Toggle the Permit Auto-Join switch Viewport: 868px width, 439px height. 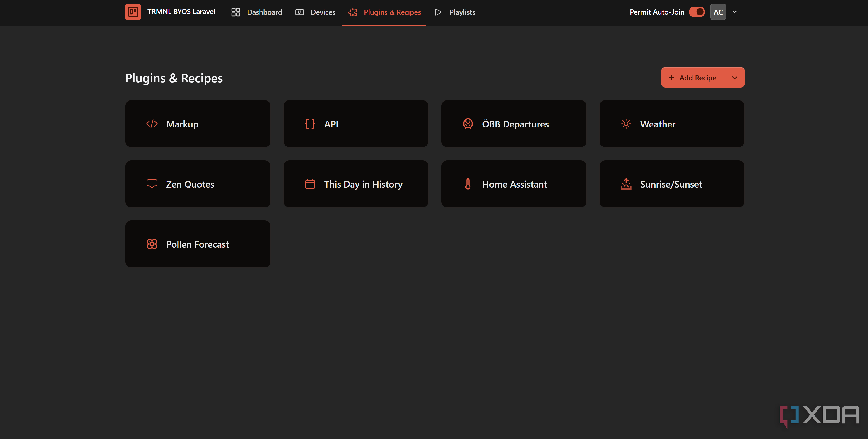pyautogui.click(x=697, y=12)
